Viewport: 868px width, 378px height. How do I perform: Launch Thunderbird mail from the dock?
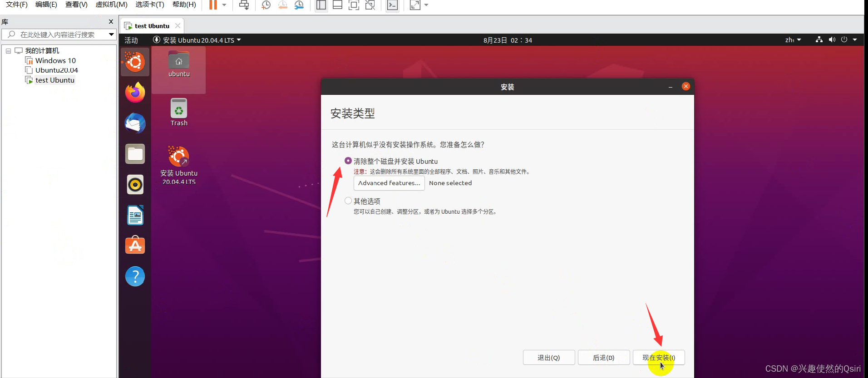tap(135, 123)
